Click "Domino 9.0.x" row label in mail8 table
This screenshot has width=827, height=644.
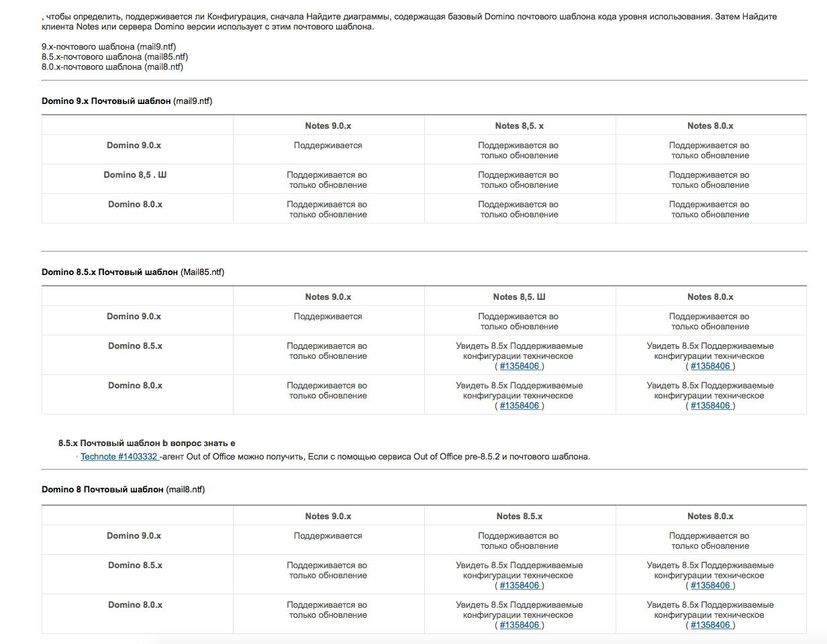pos(134,536)
